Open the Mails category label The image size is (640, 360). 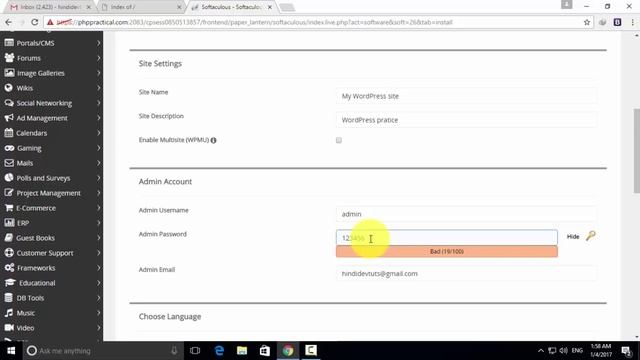[x=25, y=163]
